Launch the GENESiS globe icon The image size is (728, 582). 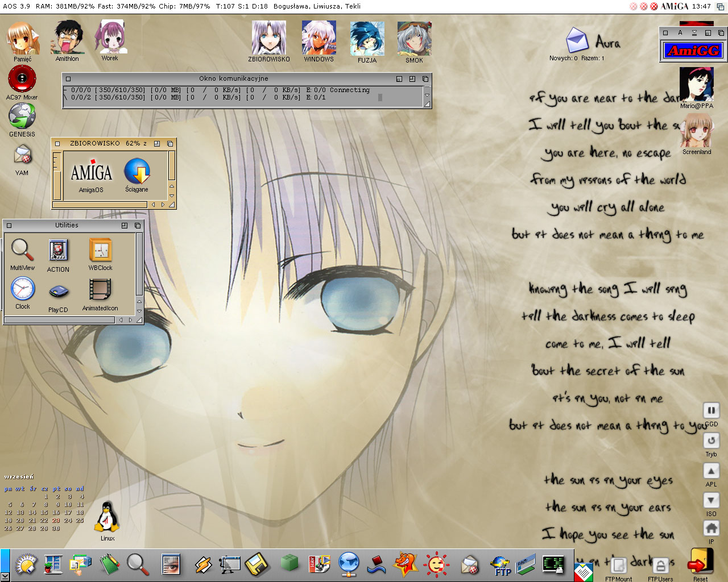pos(22,117)
